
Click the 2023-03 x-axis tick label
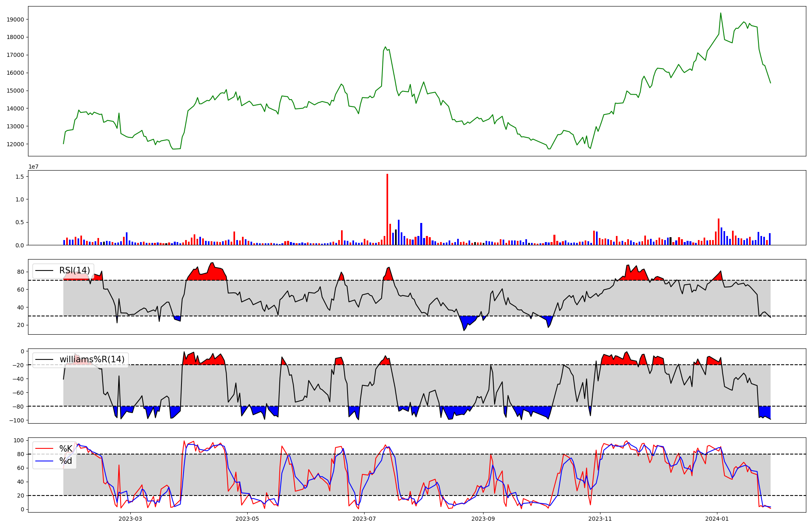click(130, 519)
